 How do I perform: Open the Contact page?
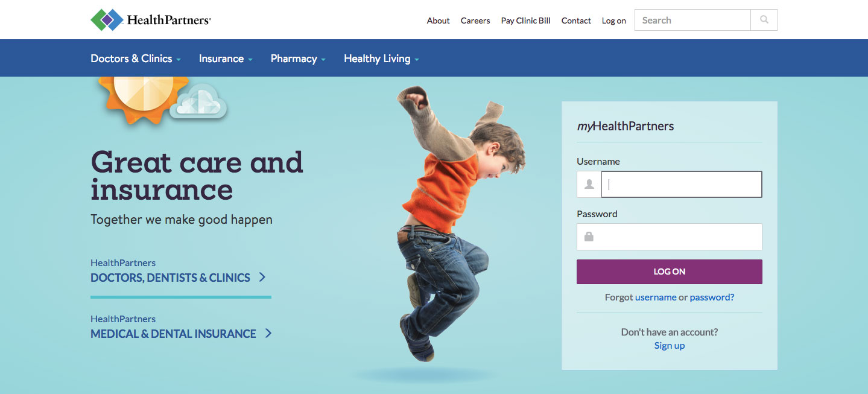tap(576, 21)
